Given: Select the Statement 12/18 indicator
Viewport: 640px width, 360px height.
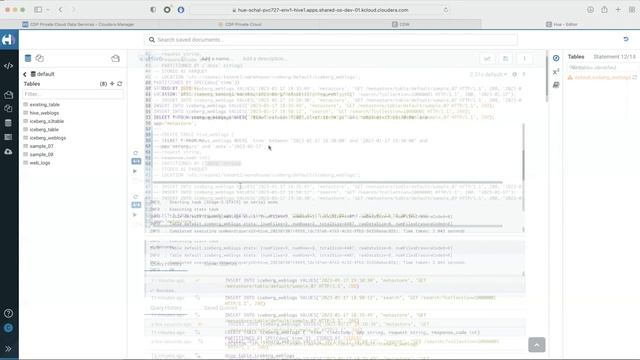Looking at the screenshot, I should pos(614,57).
